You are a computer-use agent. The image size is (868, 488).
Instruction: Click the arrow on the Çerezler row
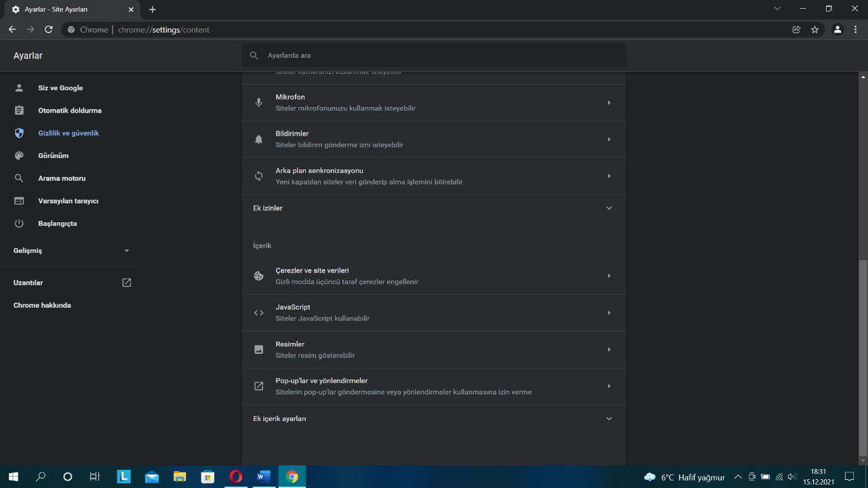(x=609, y=276)
